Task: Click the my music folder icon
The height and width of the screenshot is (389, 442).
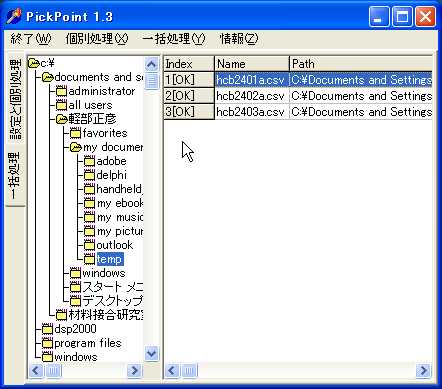Action: click(89, 217)
